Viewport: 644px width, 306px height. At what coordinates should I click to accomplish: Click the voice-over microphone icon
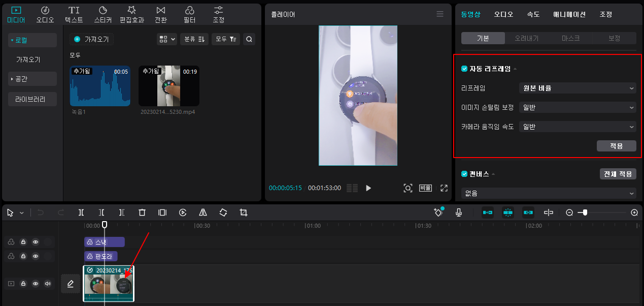tap(459, 212)
